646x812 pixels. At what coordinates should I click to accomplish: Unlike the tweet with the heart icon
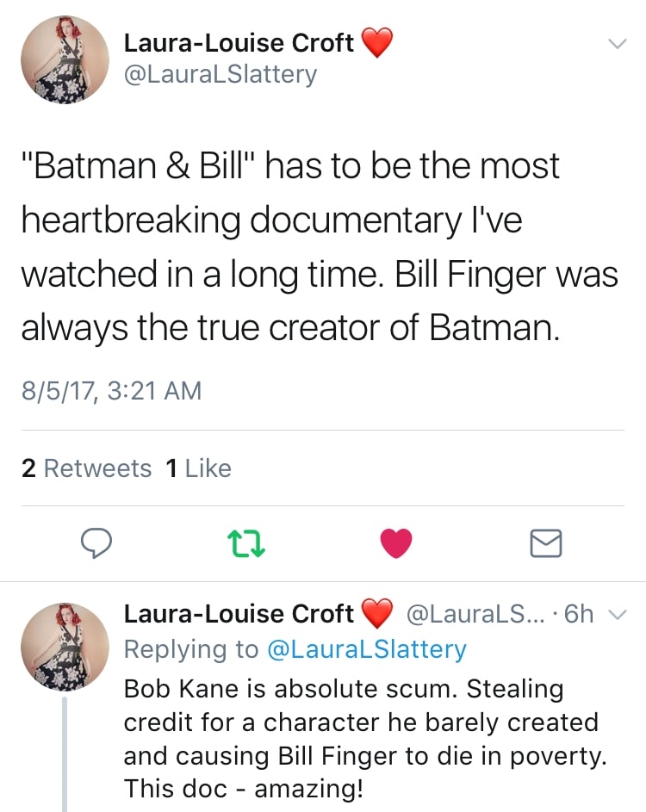(x=395, y=542)
